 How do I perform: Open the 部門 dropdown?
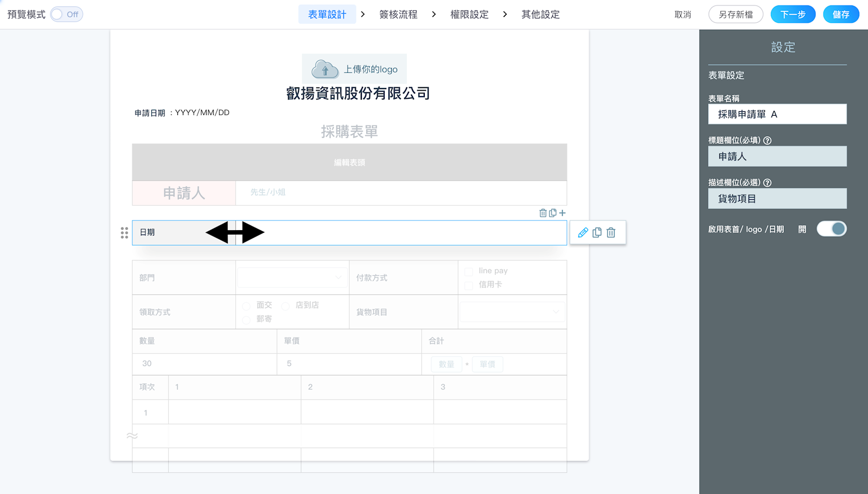coord(292,277)
